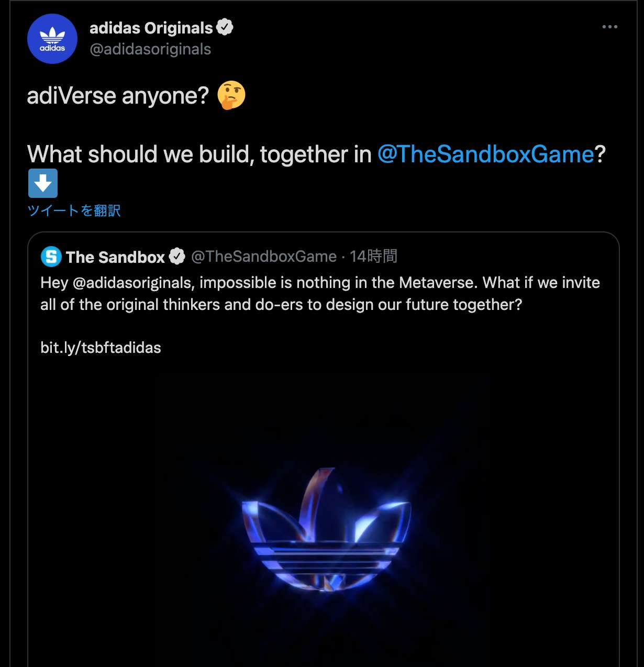Click the blue down arrow emoji
Screen dimensions: 644x667
(x=43, y=183)
